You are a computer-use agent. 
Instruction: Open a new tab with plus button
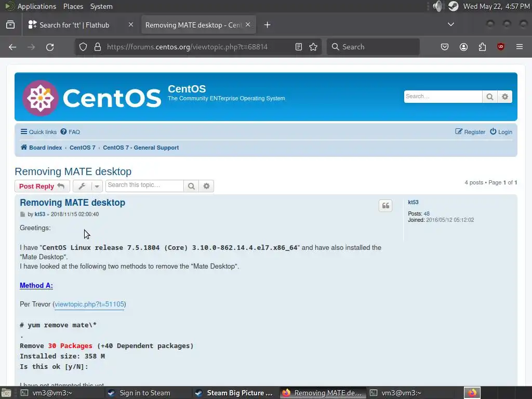(268, 25)
